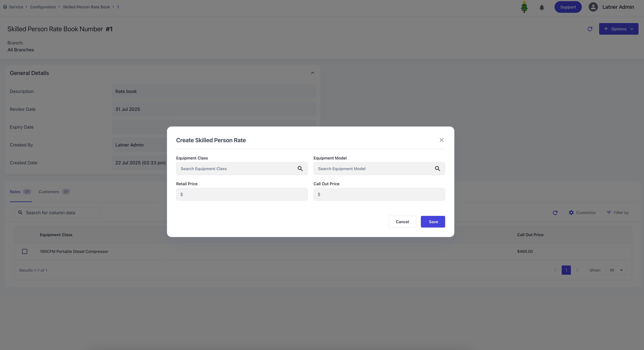Click the Latner Admin user avatar icon
Viewport: 644px width, 350px height.
tap(593, 7)
